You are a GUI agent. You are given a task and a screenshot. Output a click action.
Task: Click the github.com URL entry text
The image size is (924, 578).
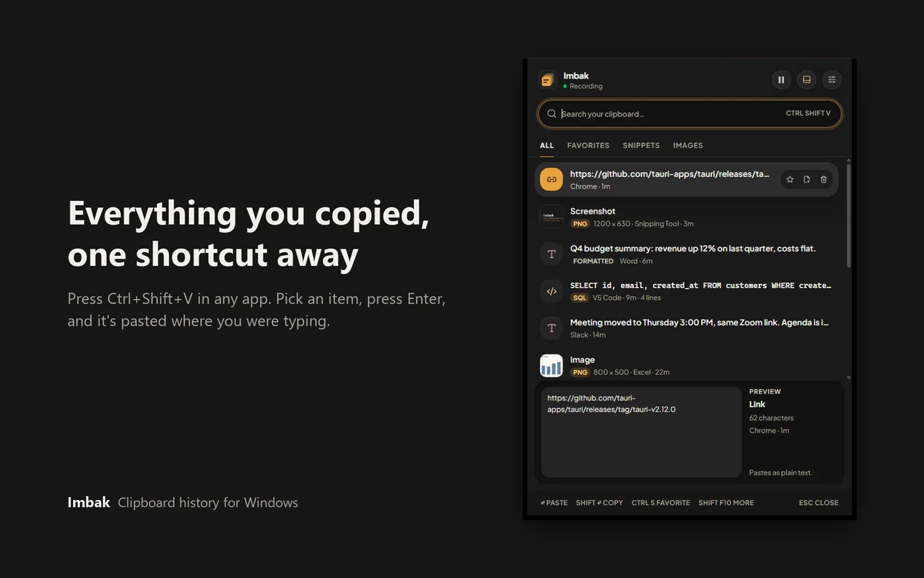[x=670, y=174]
